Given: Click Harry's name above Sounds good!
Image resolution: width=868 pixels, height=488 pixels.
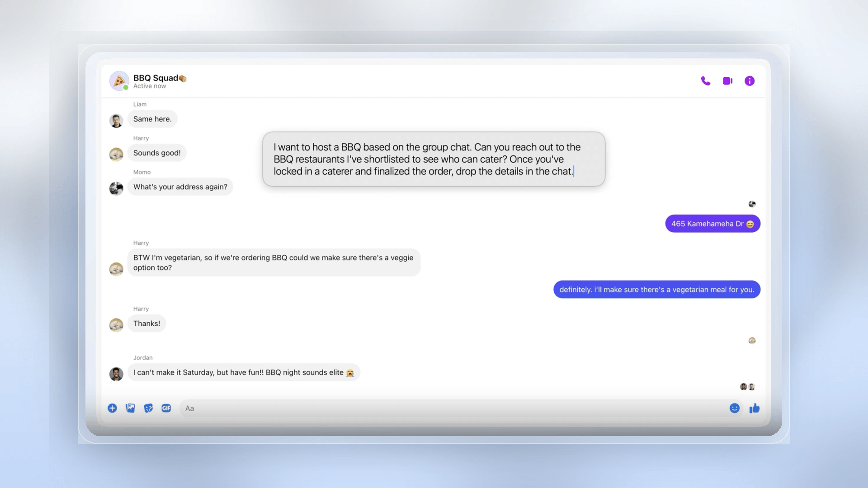Looking at the screenshot, I should point(141,138).
